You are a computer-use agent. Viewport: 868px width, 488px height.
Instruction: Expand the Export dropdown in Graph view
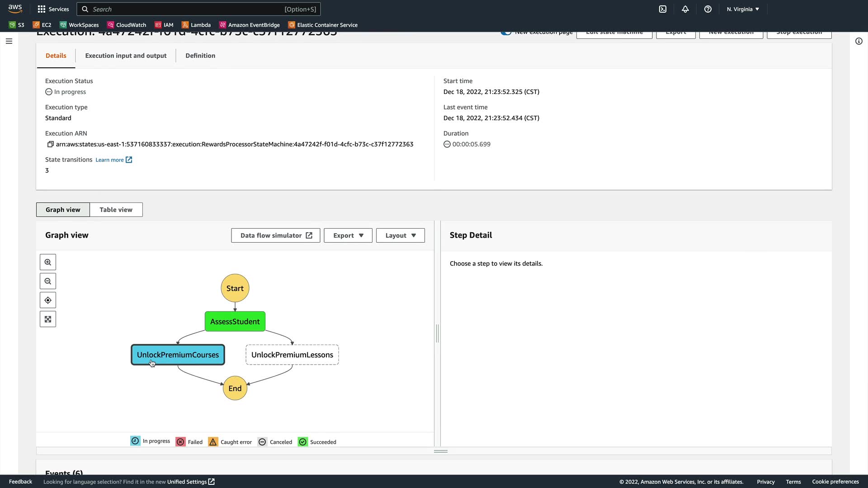coord(348,235)
